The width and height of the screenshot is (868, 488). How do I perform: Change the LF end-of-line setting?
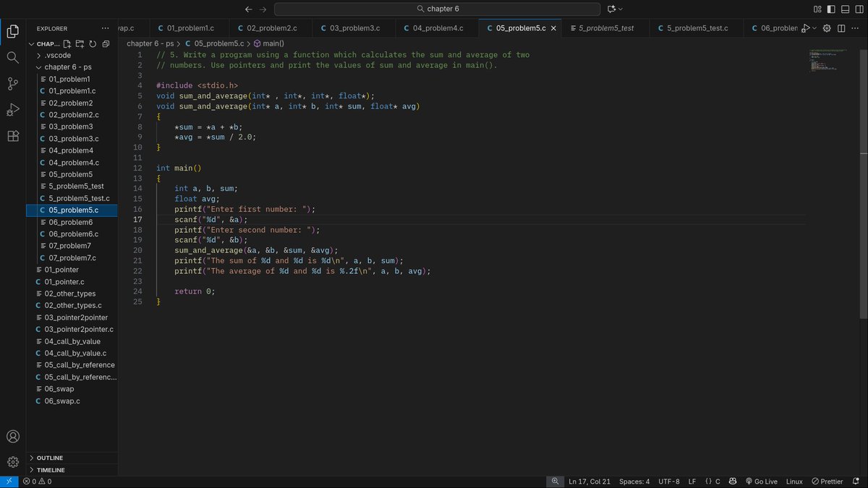click(692, 481)
